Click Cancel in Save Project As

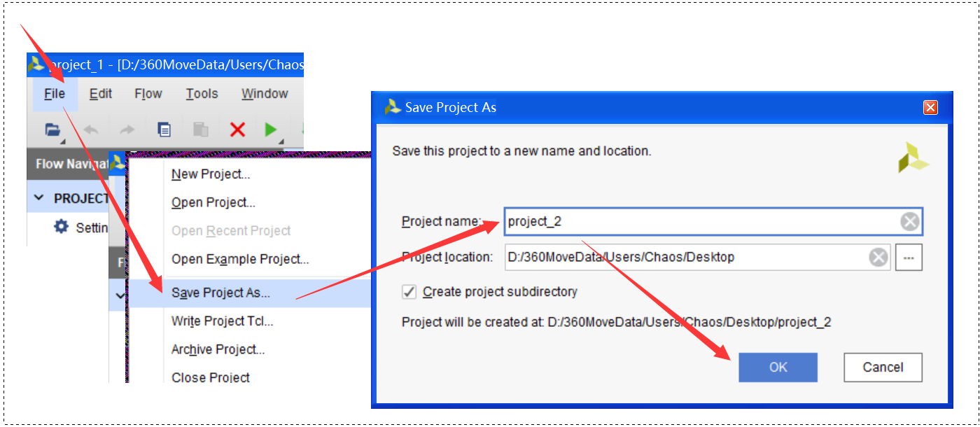pos(883,367)
